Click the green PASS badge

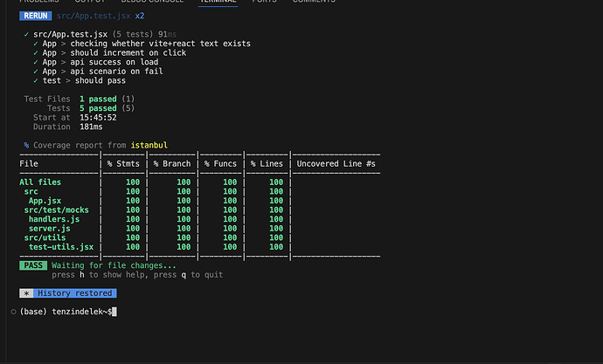point(33,265)
